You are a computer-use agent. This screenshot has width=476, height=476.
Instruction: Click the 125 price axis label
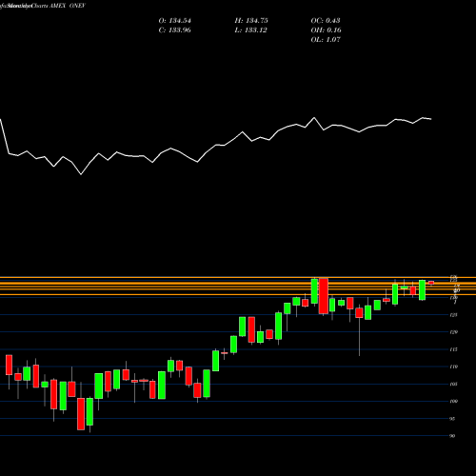click(x=454, y=315)
